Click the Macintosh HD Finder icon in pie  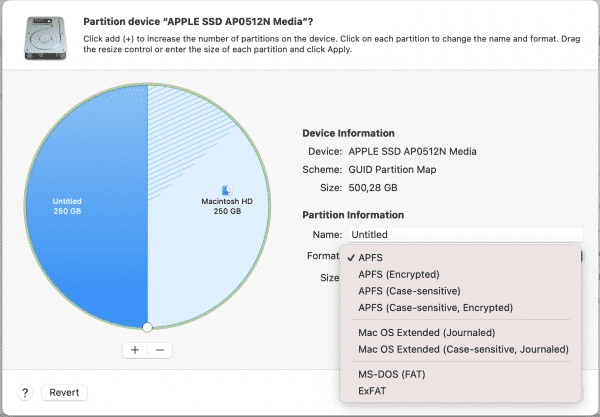[227, 190]
